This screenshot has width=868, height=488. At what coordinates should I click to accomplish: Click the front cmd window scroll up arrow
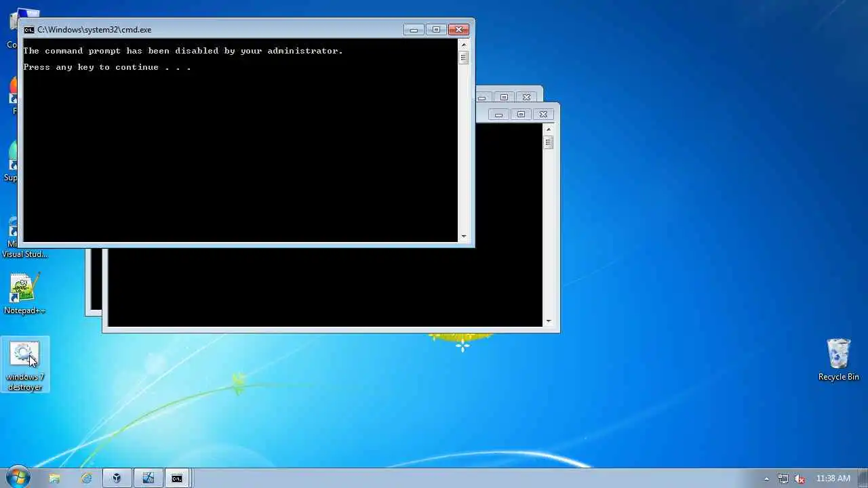[464, 44]
